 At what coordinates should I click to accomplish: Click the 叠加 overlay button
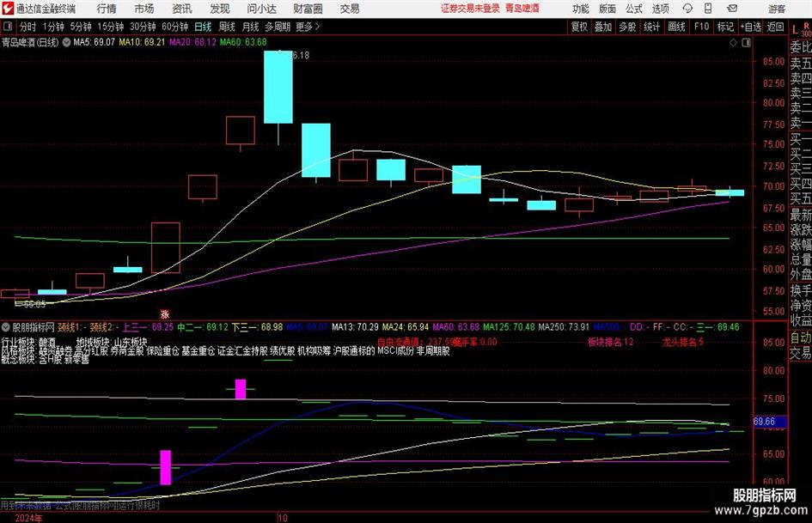tap(603, 27)
